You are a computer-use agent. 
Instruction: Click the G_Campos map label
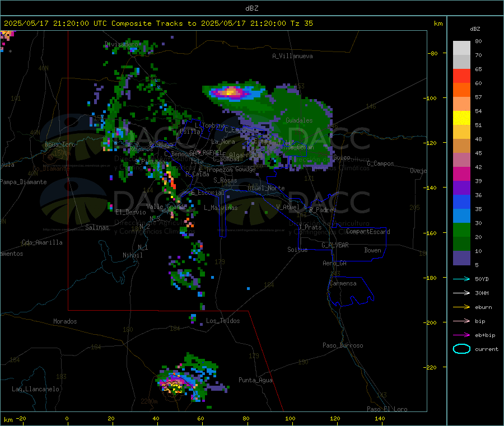click(380, 163)
